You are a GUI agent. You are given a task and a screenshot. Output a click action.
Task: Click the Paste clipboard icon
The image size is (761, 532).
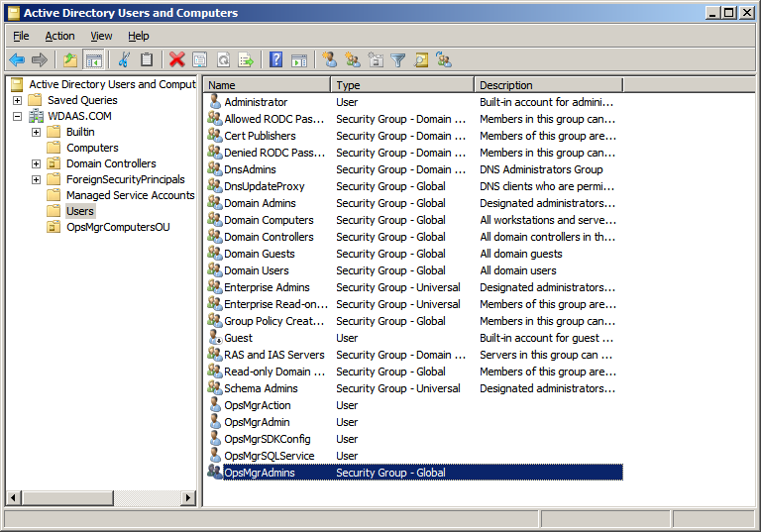pyautogui.click(x=146, y=60)
